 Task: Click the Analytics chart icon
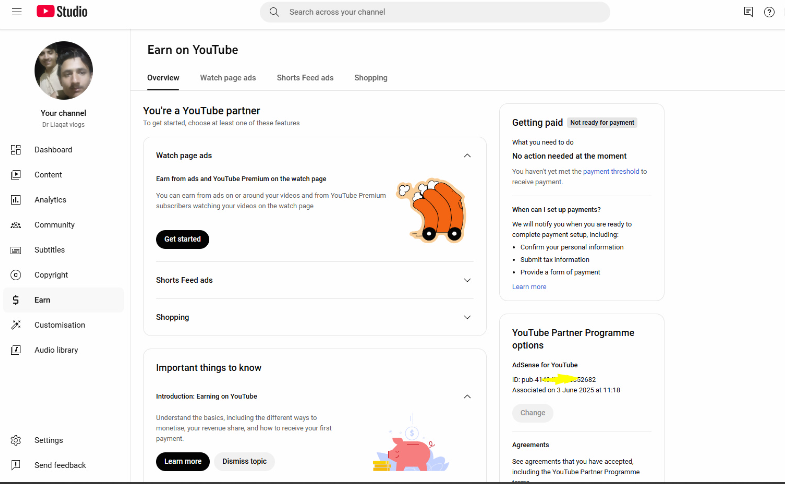pyautogui.click(x=16, y=200)
